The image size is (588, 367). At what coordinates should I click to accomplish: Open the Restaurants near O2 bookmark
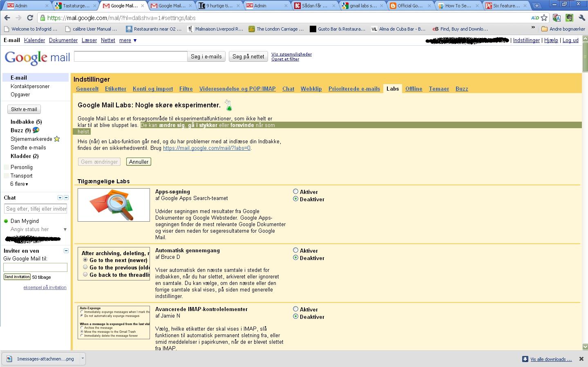(154, 29)
